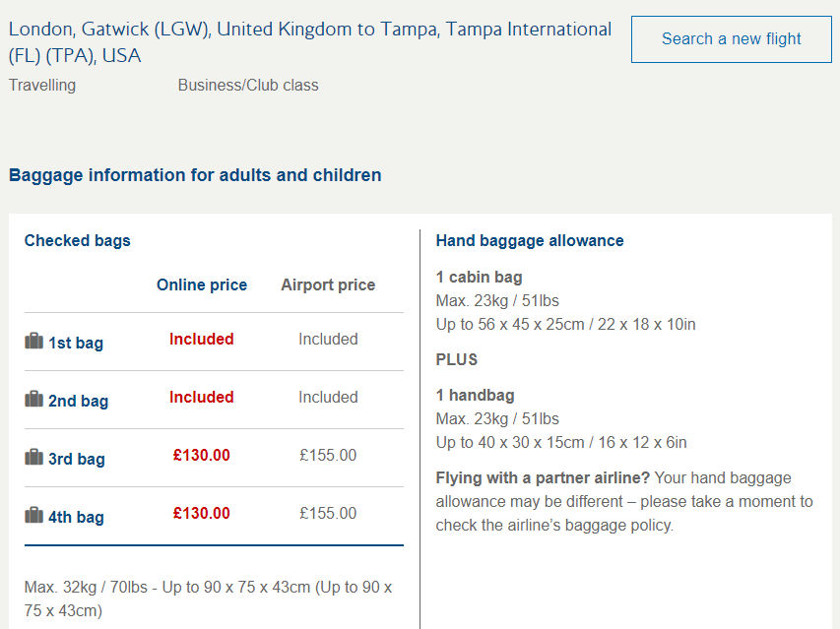Click the 4th bag label
The height and width of the screenshot is (629, 840).
[x=76, y=518]
